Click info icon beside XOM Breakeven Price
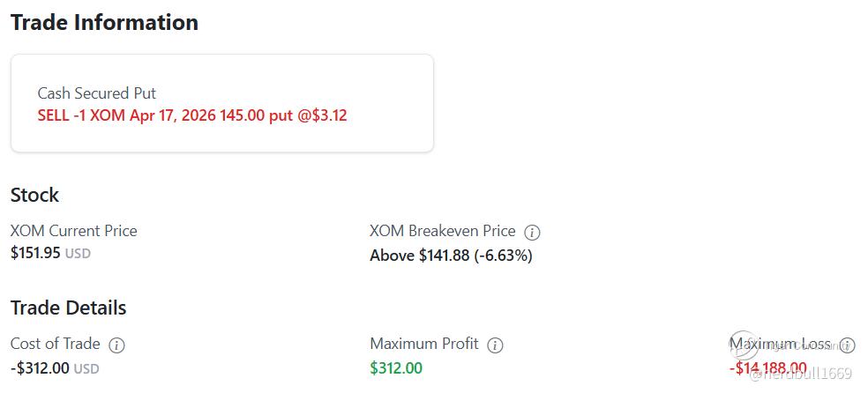Image resolution: width=868 pixels, height=393 pixels. point(532,233)
